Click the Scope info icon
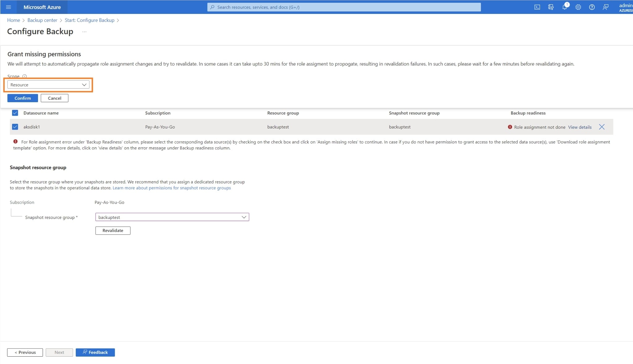Image resolution: width=633 pixels, height=364 pixels. tap(24, 76)
